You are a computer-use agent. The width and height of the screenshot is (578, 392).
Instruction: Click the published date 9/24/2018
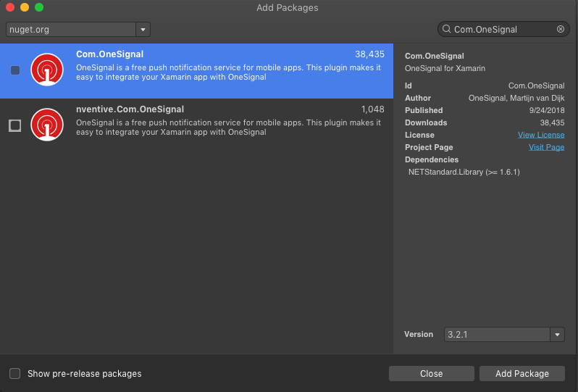pos(547,110)
